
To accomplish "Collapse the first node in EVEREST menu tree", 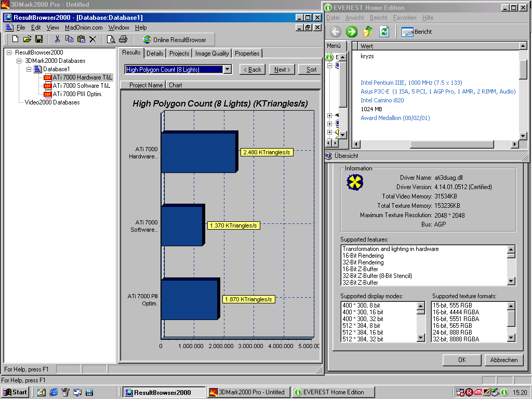I will click(x=329, y=65).
